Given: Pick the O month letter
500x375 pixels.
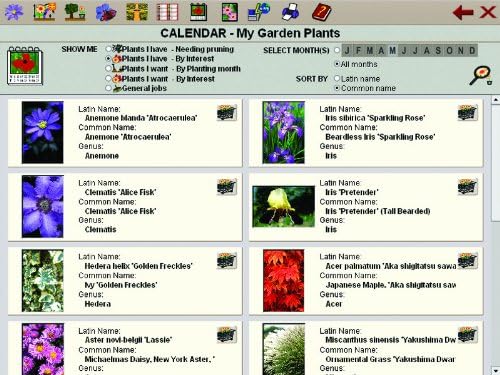Looking at the screenshot, I should [449, 50].
